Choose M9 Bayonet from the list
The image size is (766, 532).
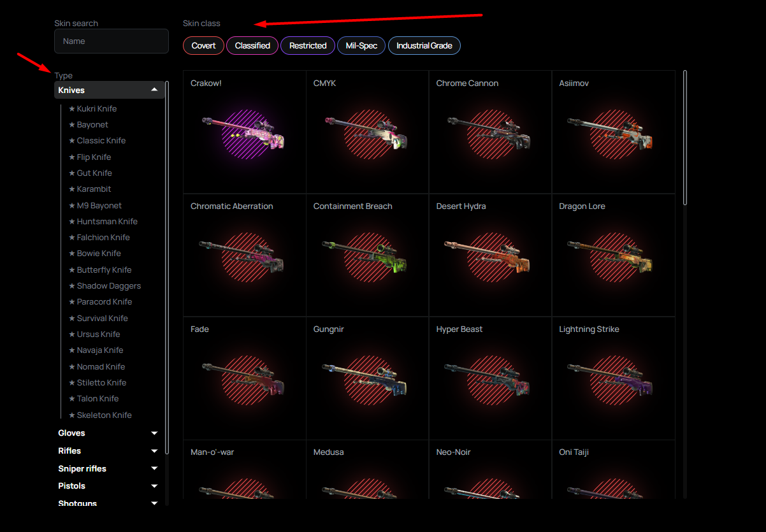click(x=95, y=206)
